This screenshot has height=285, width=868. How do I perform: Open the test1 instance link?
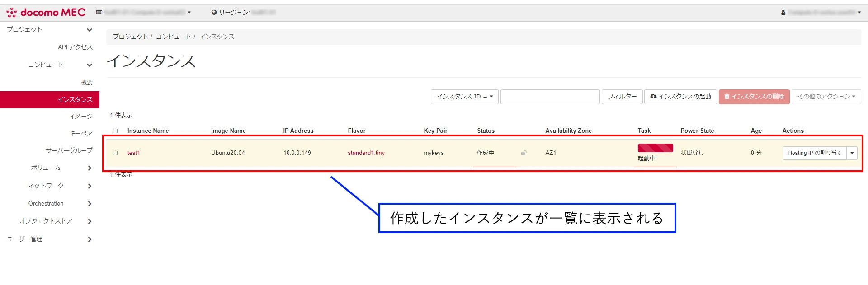pyautogui.click(x=133, y=153)
